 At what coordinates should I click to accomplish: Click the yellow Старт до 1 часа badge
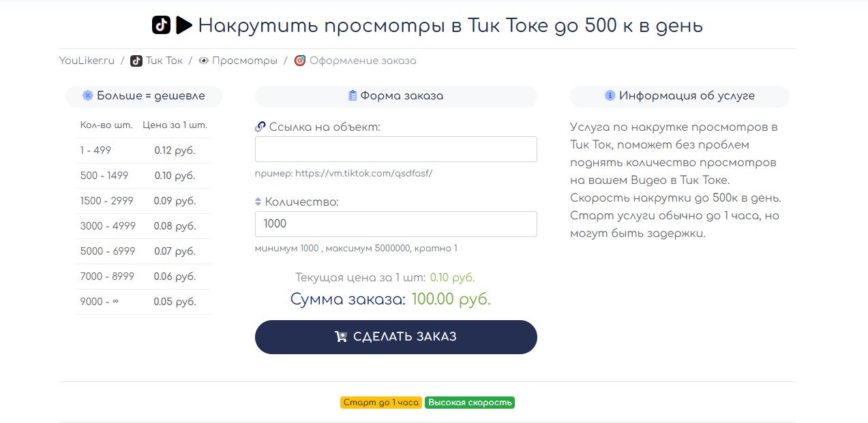pos(381,403)
